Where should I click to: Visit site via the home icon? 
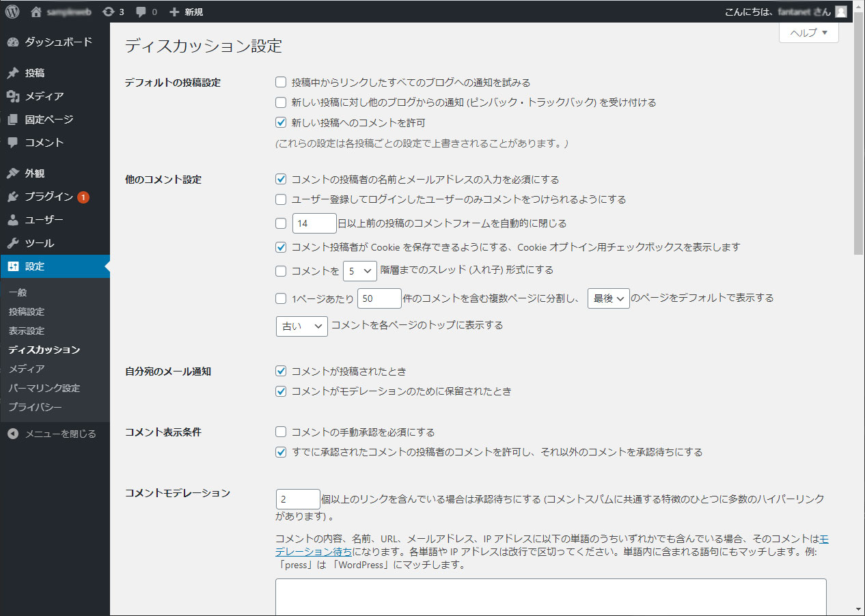pyautogui.click(x=36, y=11)
